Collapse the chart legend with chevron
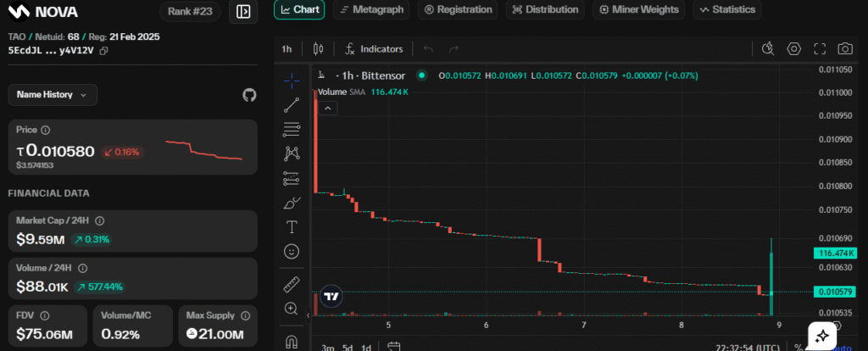 click(328, 108)
